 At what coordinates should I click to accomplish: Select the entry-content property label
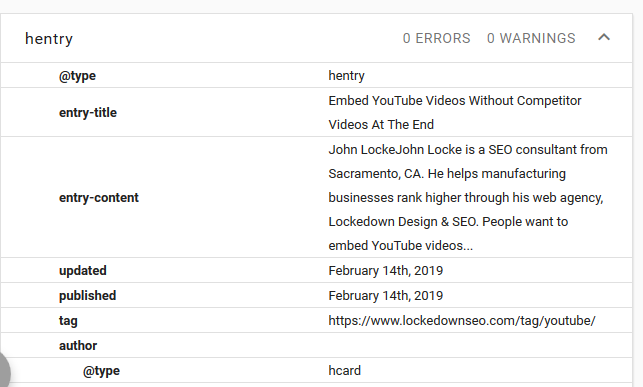click(x=99, y=198)
